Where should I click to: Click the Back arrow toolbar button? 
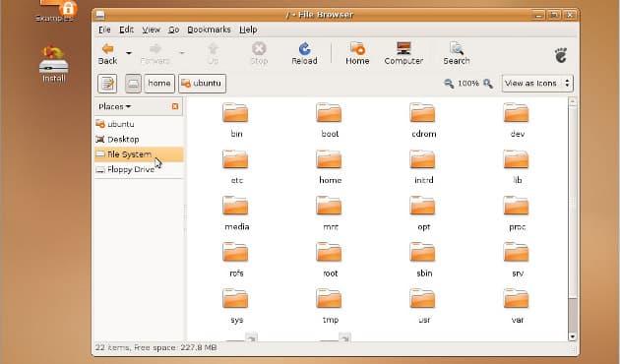point(107,54)
